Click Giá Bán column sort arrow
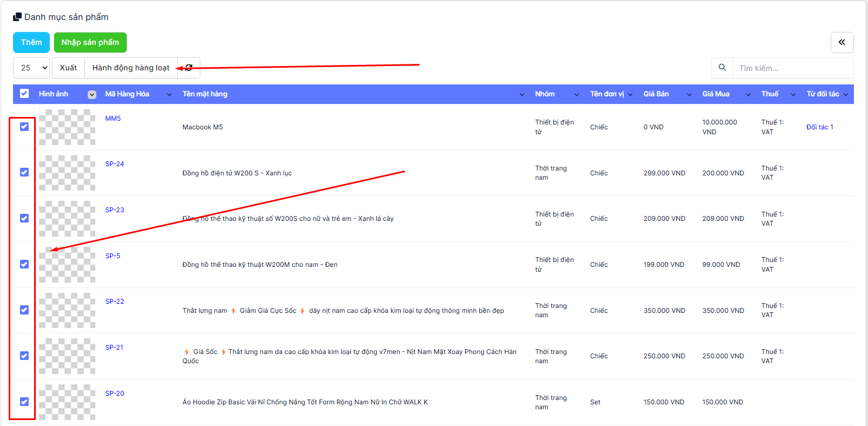This screenshot has height=426, width=868. 689,95
